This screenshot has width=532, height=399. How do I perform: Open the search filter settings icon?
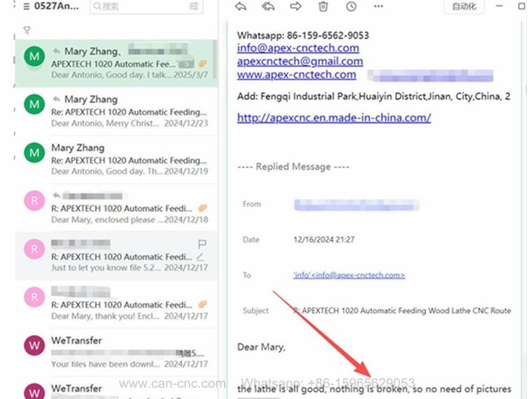194,6
